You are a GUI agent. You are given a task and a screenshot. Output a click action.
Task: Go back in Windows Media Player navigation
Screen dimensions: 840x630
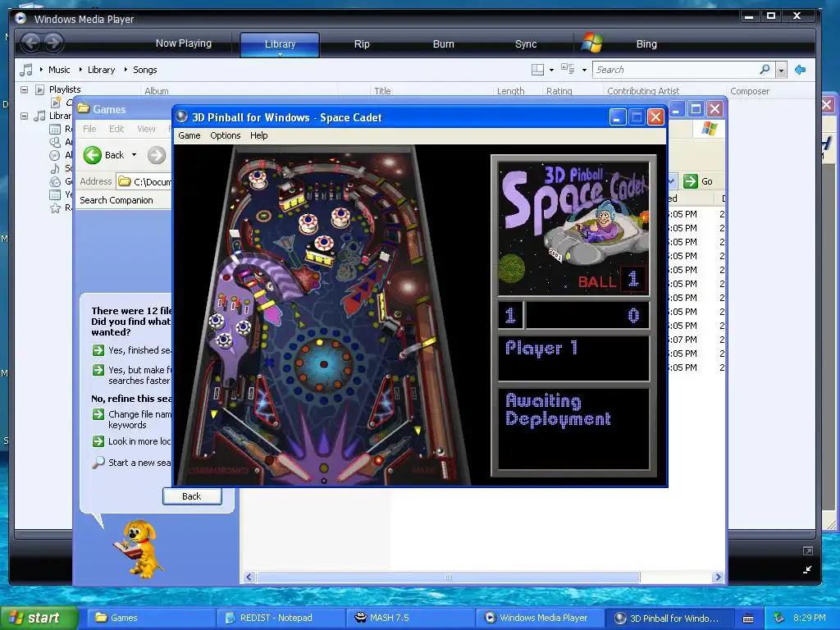[x=31, y=43]
